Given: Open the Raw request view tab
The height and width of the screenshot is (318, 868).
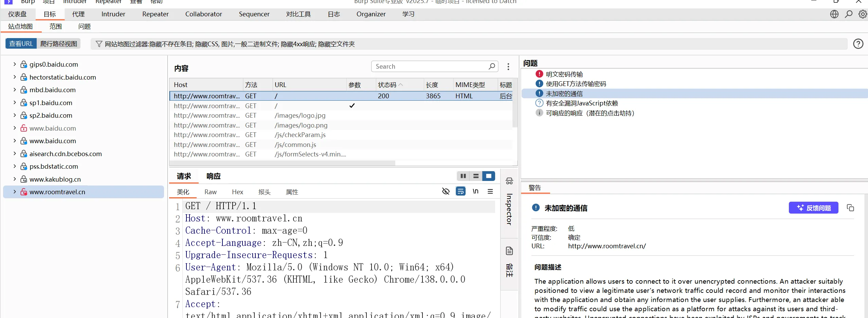Looking at the screenshot, I should tap(210, 192).
